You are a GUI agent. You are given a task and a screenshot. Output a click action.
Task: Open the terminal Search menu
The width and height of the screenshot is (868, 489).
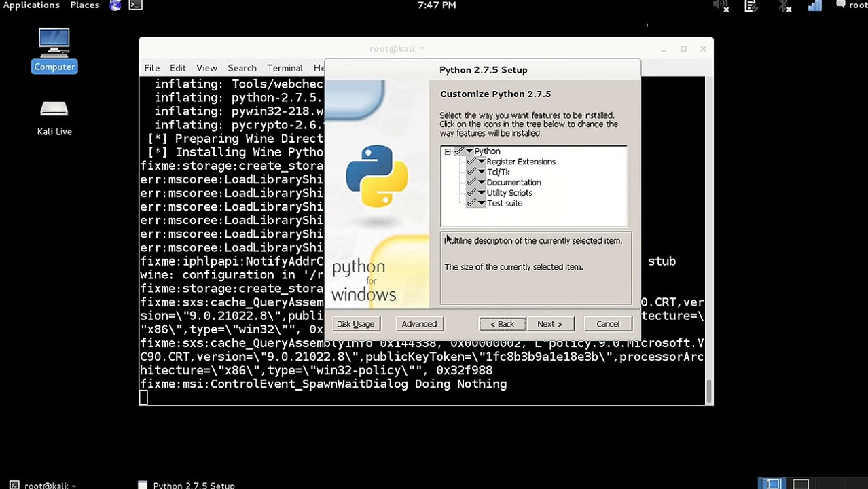pos(242,68)
